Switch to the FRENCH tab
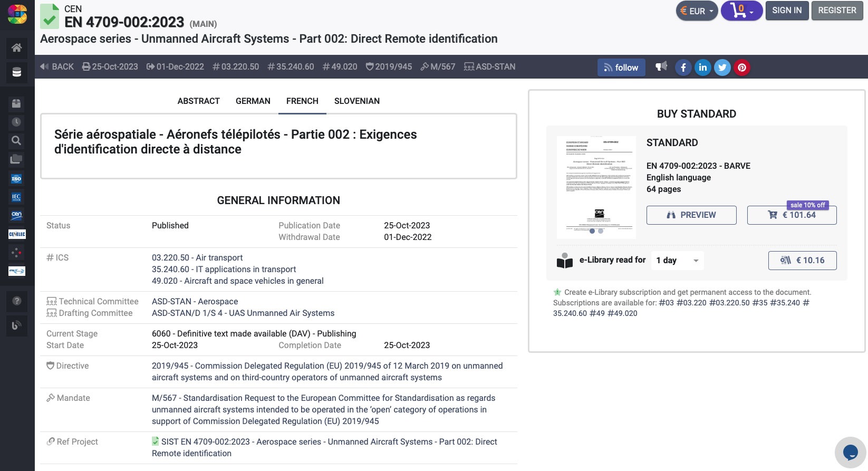This screenshot has width=868, height=471. [x=302, y=101]
